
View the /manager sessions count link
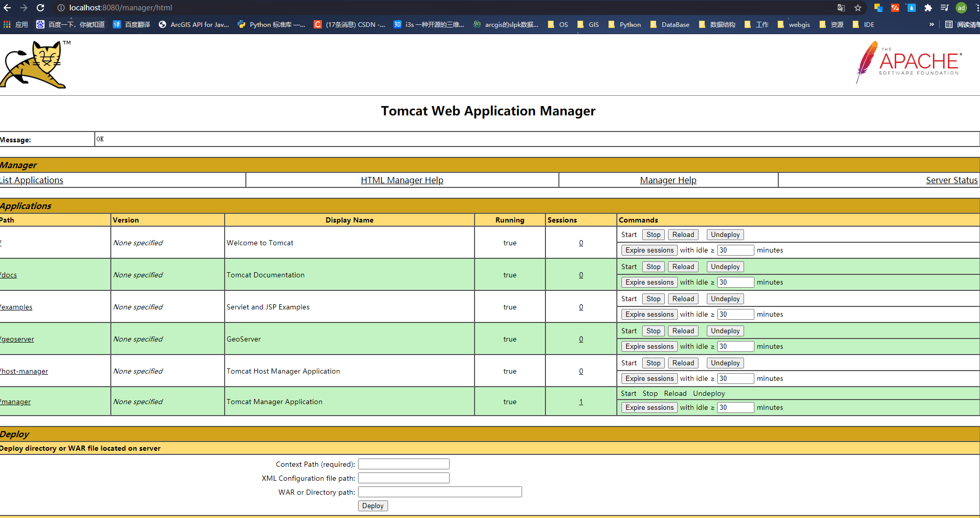click(581, 402)
